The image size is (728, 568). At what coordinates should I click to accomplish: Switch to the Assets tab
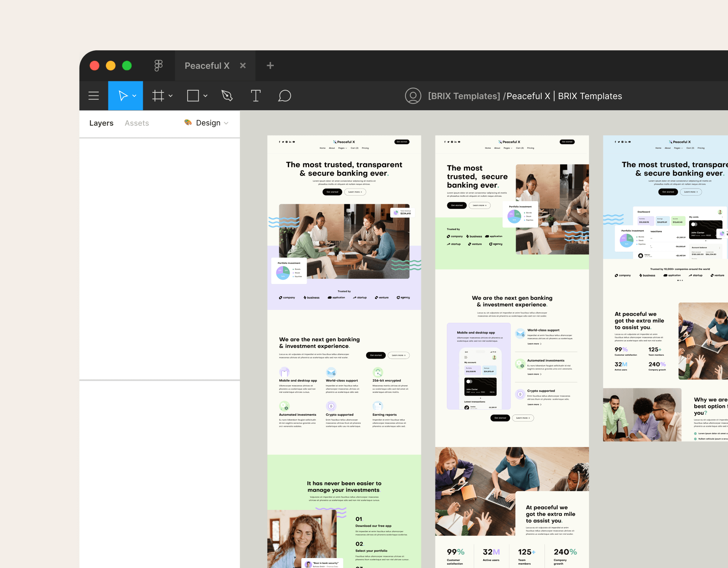(136, 123)
